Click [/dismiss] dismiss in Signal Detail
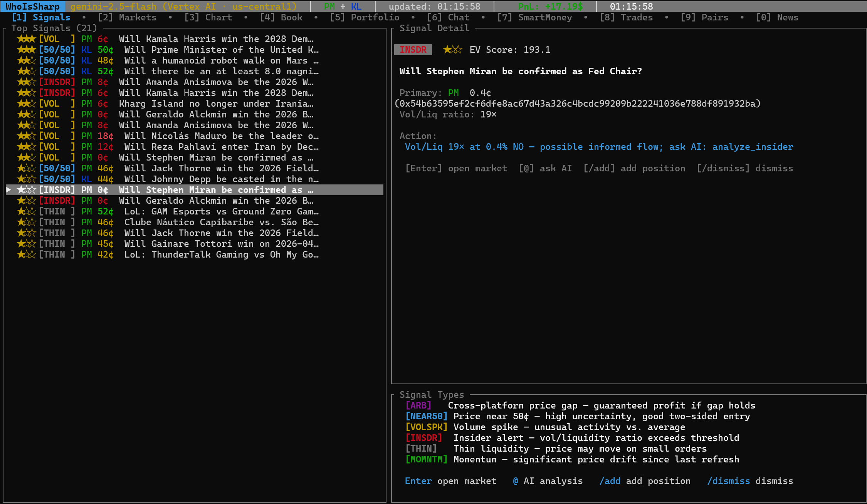The width and height of the screenshot is (867, 504). [x=744, y=168]
